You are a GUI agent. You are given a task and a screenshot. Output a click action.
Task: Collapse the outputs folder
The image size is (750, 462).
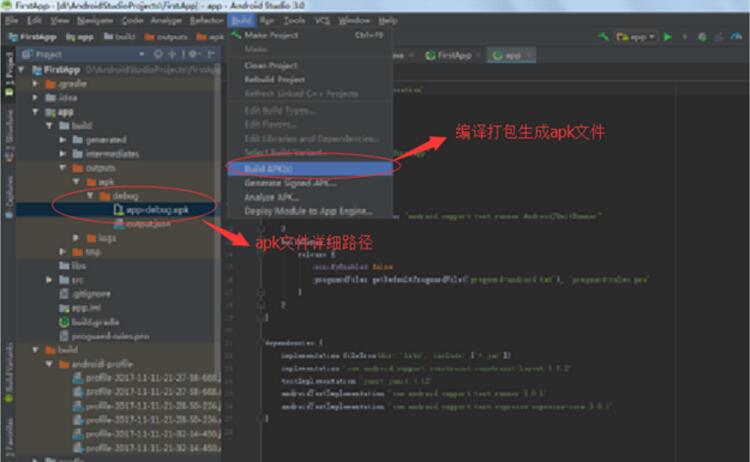[x=63, y=168]
